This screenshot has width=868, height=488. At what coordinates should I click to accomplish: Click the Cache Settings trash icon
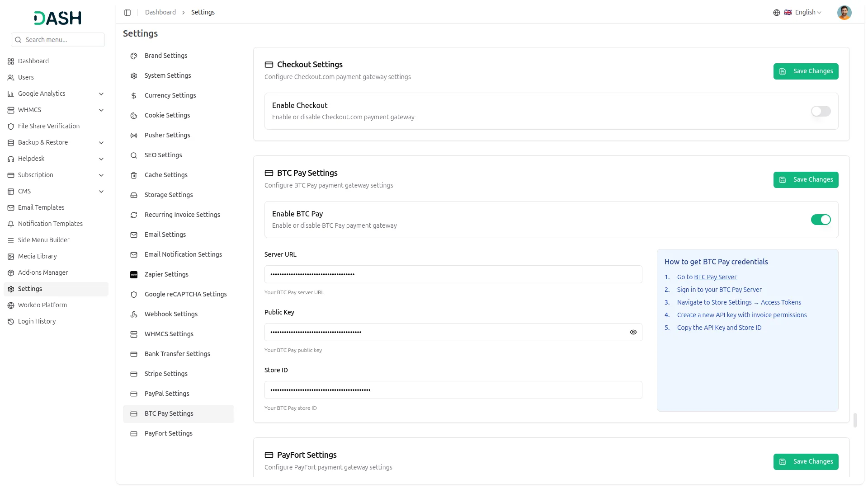click(x=134, y=175)
